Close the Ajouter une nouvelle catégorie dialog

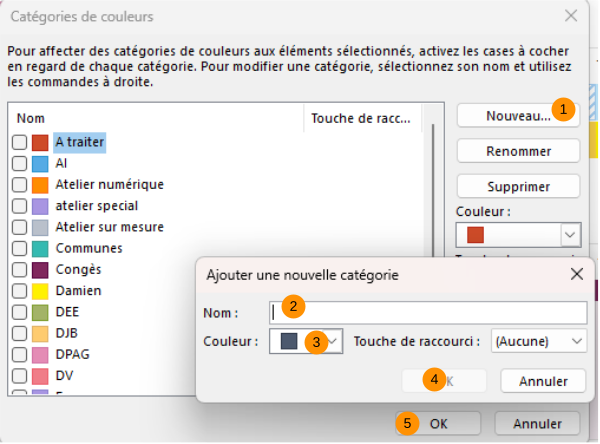(577, 273)
